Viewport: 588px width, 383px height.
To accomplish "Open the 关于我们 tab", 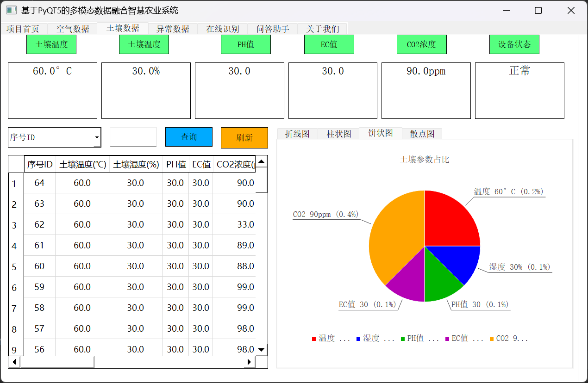I will pyautogui.click(x=323, y=29).
